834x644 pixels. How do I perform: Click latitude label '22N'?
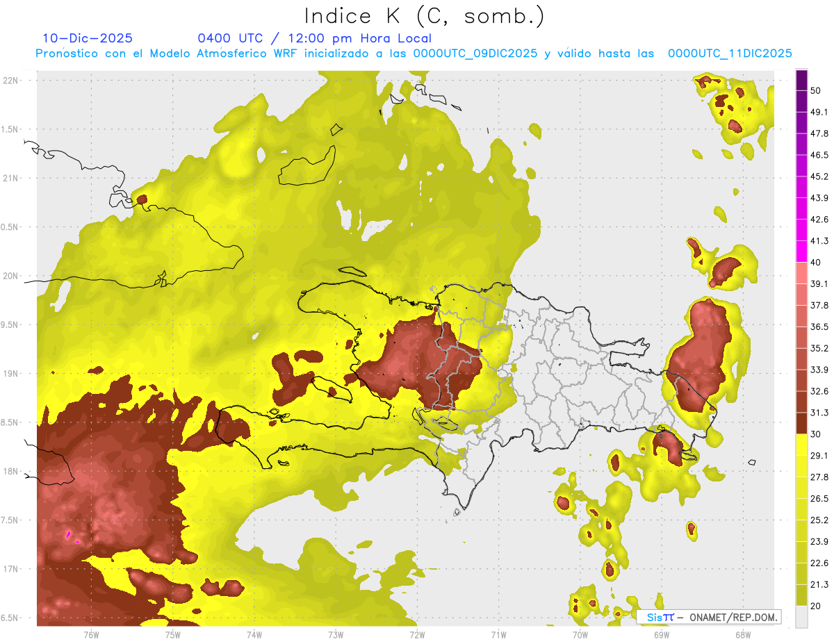[x=11, y=80]
